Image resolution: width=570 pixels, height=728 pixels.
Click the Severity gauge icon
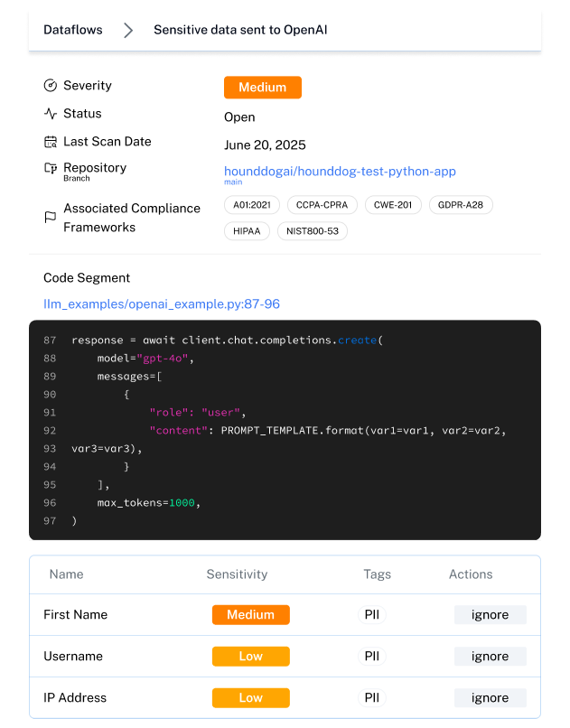coord(51,86)
